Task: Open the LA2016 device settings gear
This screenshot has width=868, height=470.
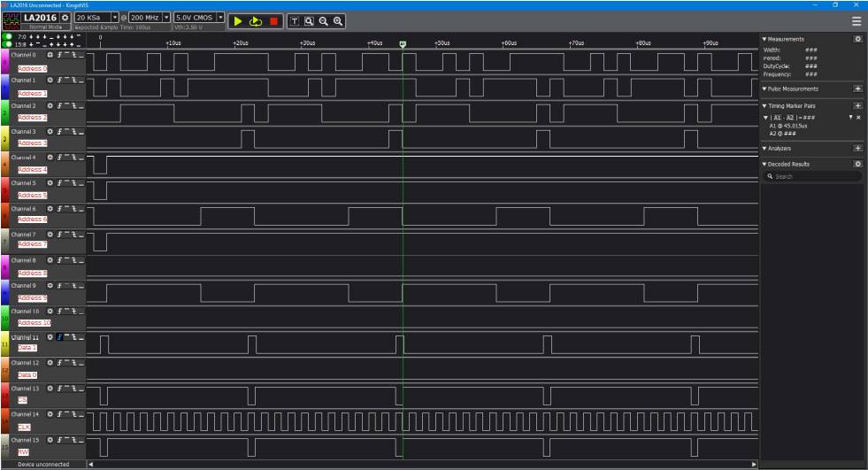Action: click(65, 18)
